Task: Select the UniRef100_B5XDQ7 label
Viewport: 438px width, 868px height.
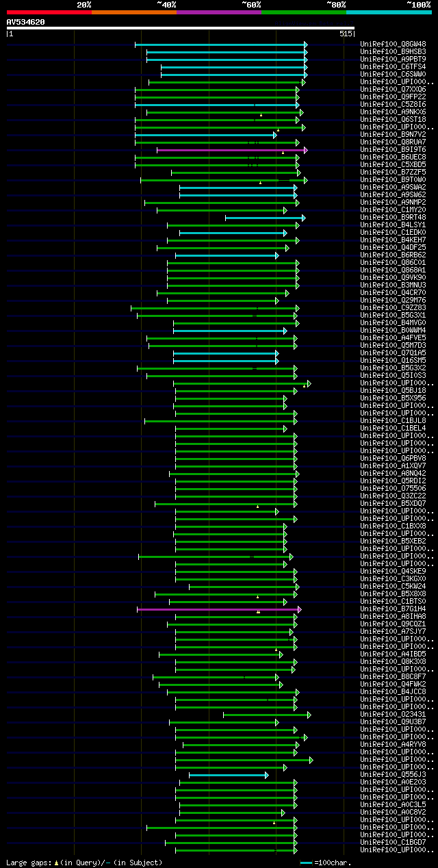Action: click(x=394, y=503)
